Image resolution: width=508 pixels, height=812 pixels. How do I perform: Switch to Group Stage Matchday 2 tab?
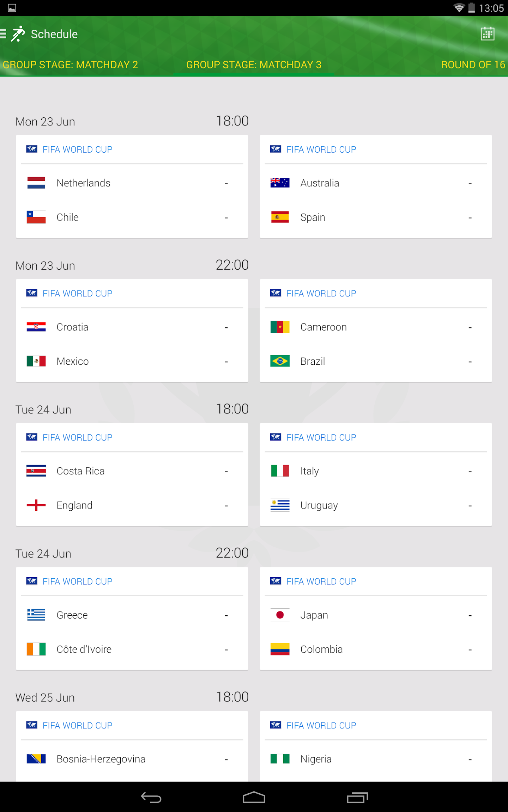tap(71, 65)
